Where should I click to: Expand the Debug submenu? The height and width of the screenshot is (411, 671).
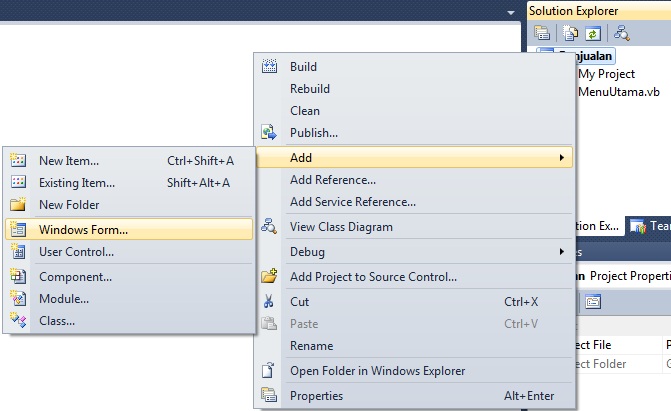561,252
